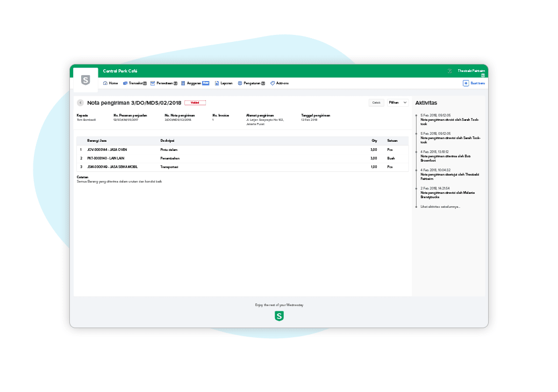Click the Pintu dalam description cell
Screen dimensions: 558x392
click(x=169, y=150)
